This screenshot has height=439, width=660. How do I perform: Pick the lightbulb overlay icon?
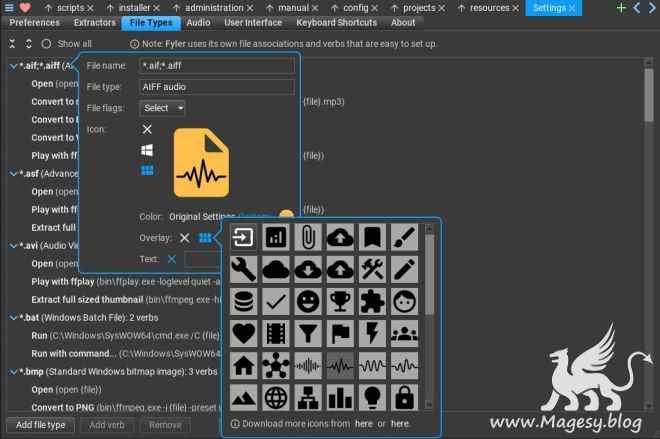pyautogui.click(x=372, y=397)
